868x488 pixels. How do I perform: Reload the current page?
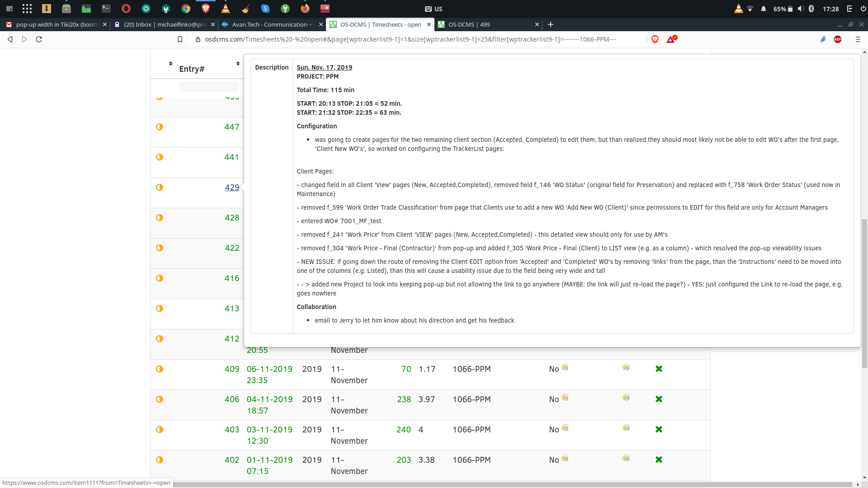click(39, 39)
